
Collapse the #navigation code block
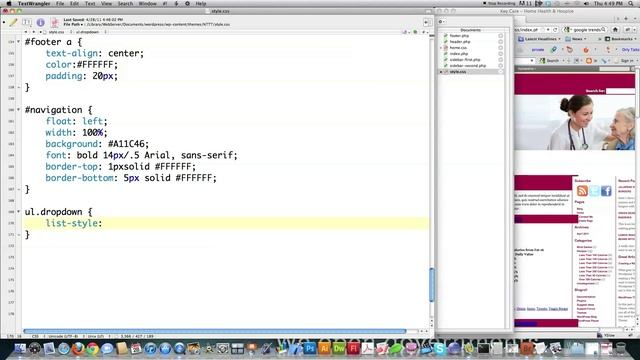pos(18,110)
